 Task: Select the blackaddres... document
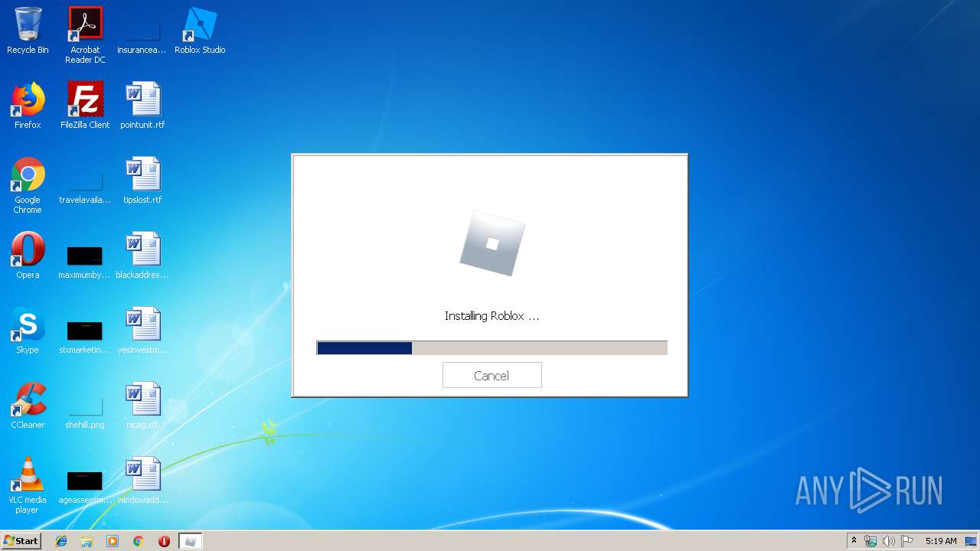[142, 256]
